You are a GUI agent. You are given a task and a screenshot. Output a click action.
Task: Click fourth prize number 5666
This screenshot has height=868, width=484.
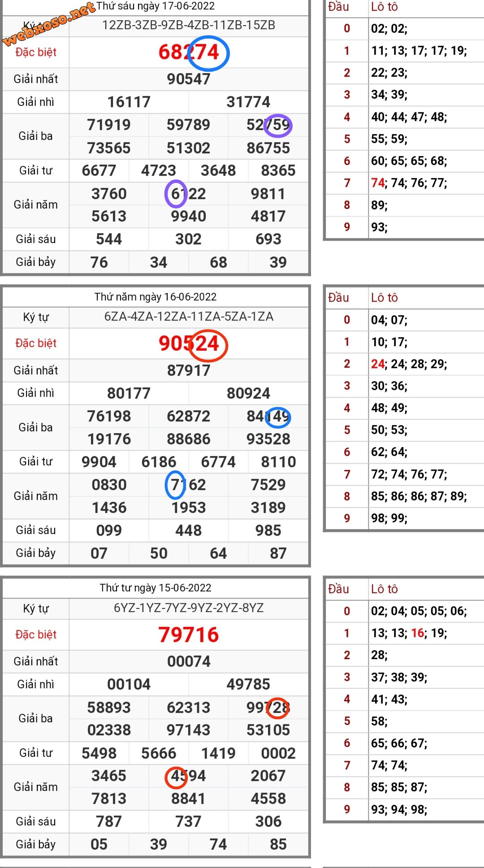pyautogui.click(x=159, y=753)
